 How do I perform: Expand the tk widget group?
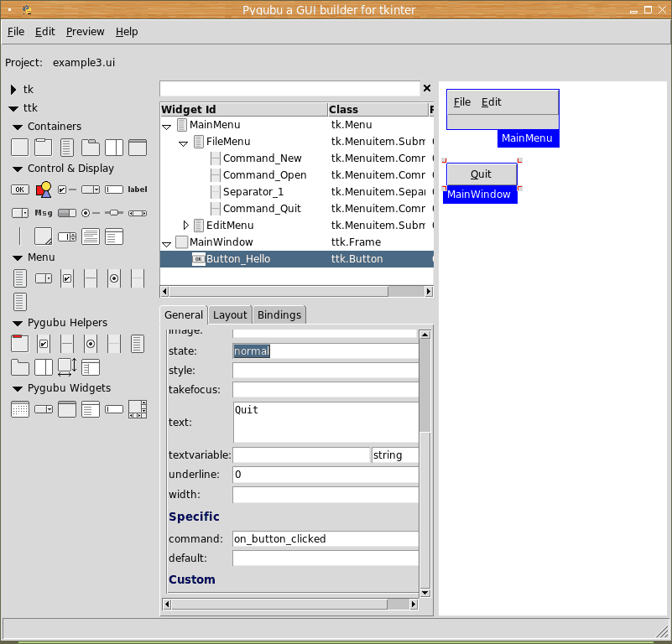pos(13,90)
